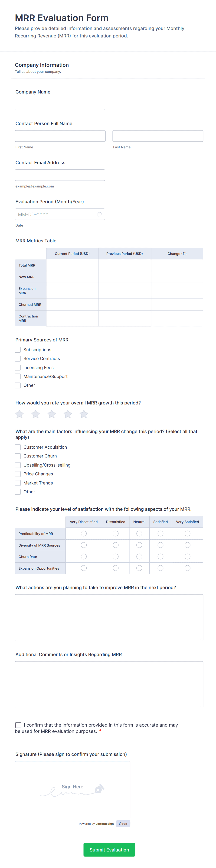
Task: Check the Subscriptions checkbox
Action: (17, 349)
